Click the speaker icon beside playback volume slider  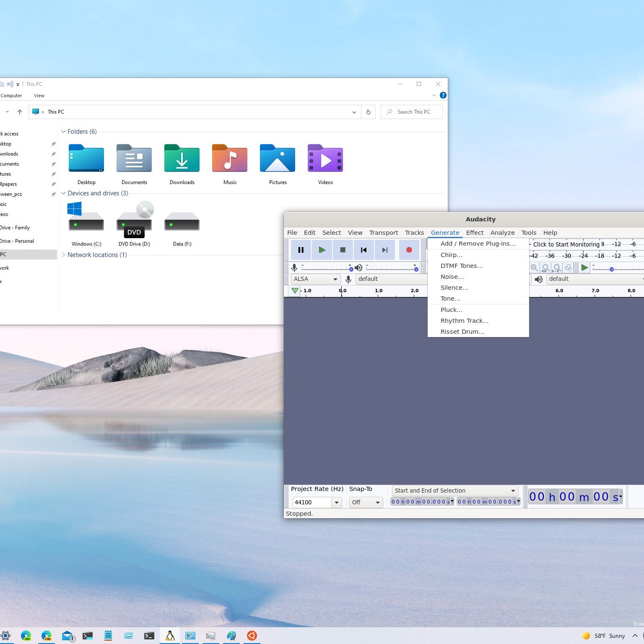pyautogui.click(x=358, y=267)
